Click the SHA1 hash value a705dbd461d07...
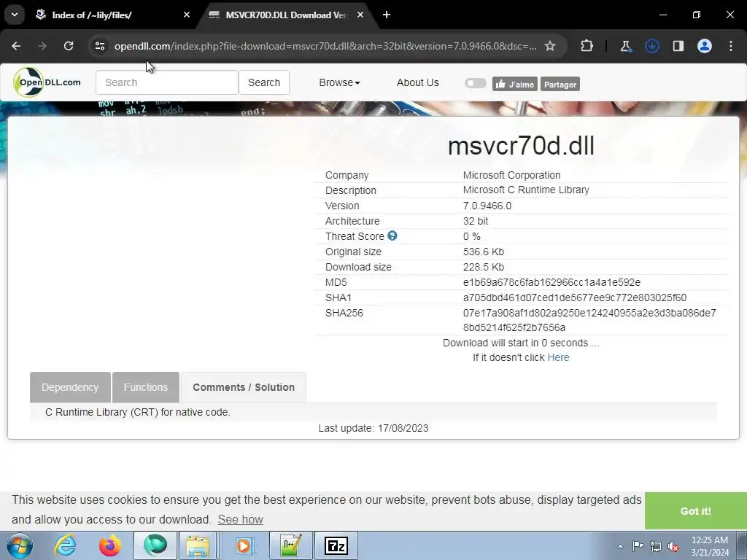Viewport: 747px width, 560px height. click(575, 297)
